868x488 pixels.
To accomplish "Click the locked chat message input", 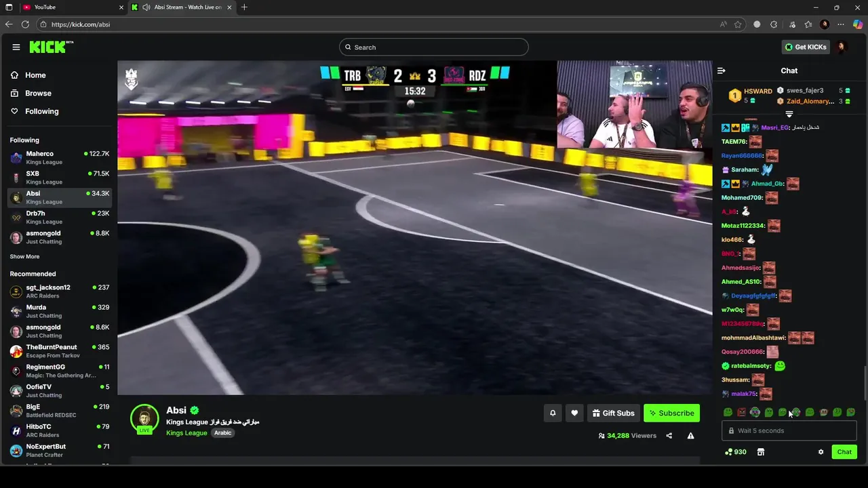I will pos(789,431).
